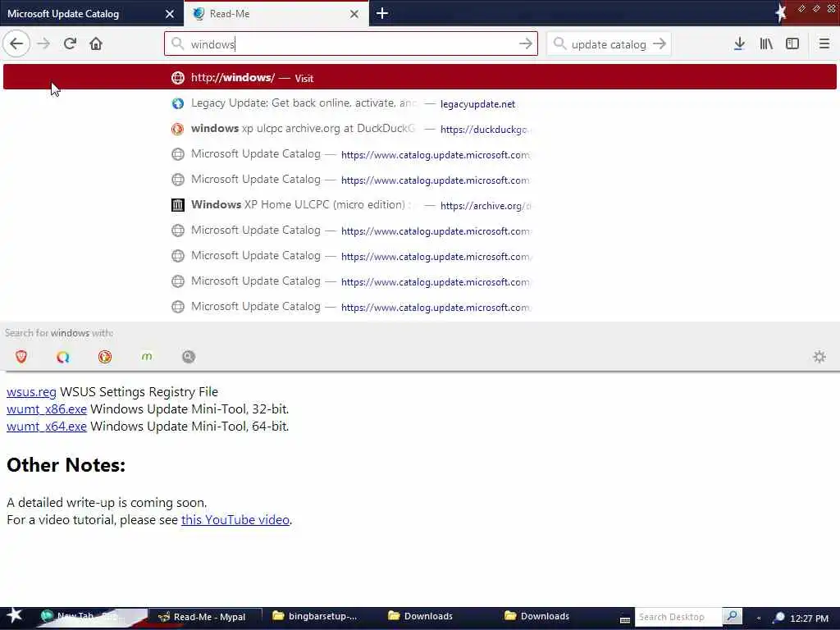Open the on-screen keyboard taskbar icon
The height and width of the screenshot is (630, 840).
(624, 619)
